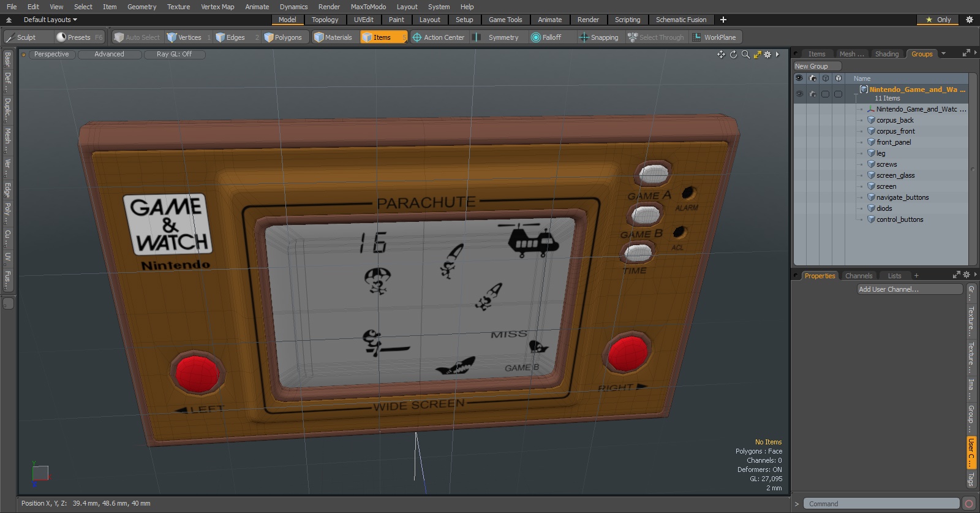Open the panel tabs dropdown arrow beside Groups

(x=943, y=54)
